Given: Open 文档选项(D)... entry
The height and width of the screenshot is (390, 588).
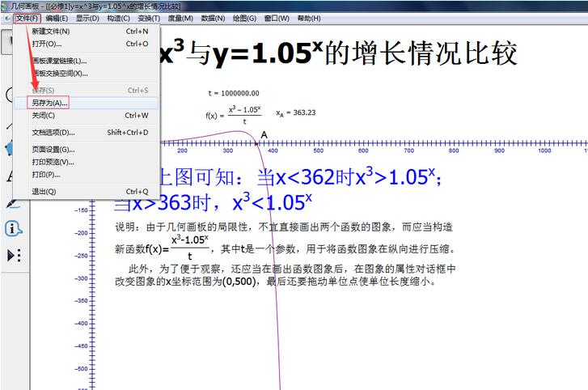Looking at the screenshot, I should [87, 133].
